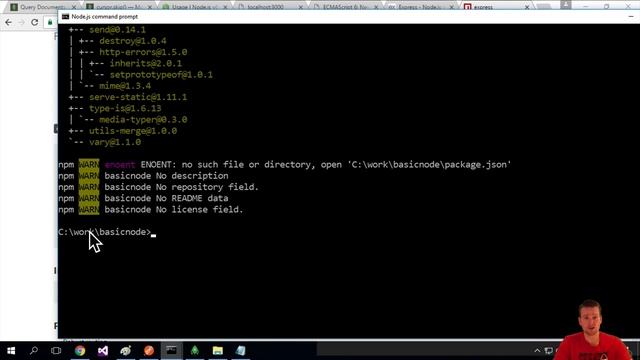Image resolution: width=640 pixels, height=360 pixels.
Task: Show hidden system tray icons
Action: [x=537, y=351]
